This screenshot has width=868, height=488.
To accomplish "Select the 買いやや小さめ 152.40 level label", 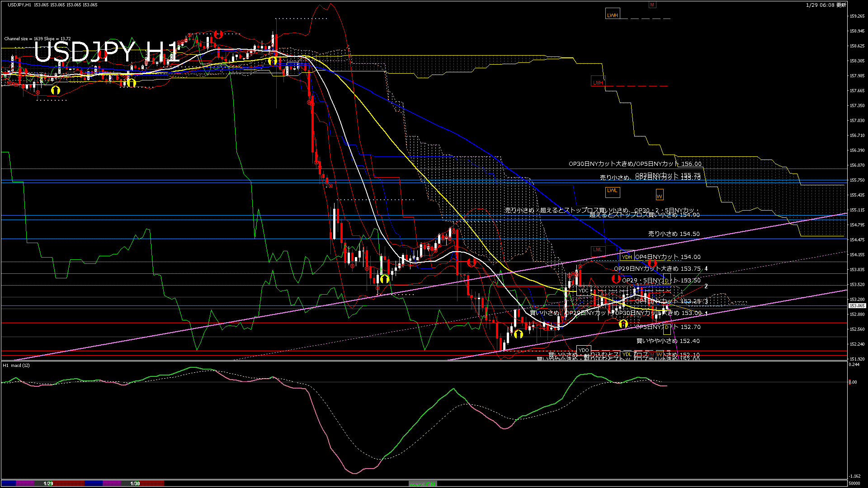I will [668, 341].
